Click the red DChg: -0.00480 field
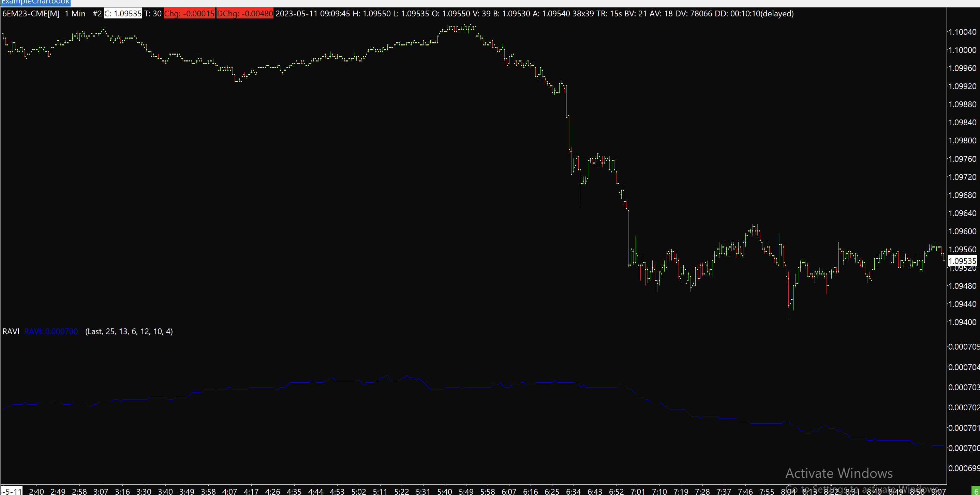Viewport: 980px width, 495px height. (244, 14)
